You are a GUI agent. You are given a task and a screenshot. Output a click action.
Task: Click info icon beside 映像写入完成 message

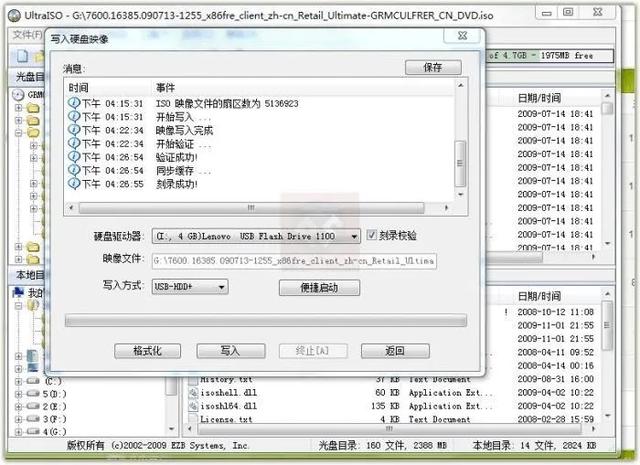click(74, 130)
